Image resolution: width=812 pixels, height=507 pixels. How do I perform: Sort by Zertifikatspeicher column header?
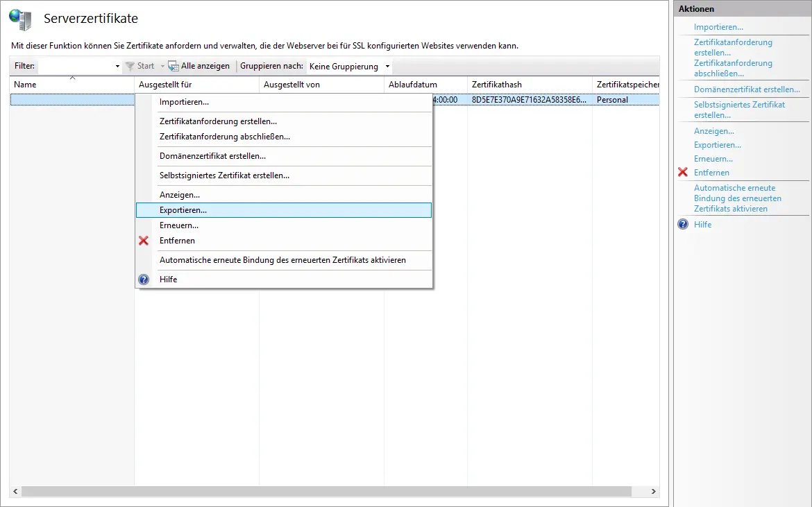point(626,85)
